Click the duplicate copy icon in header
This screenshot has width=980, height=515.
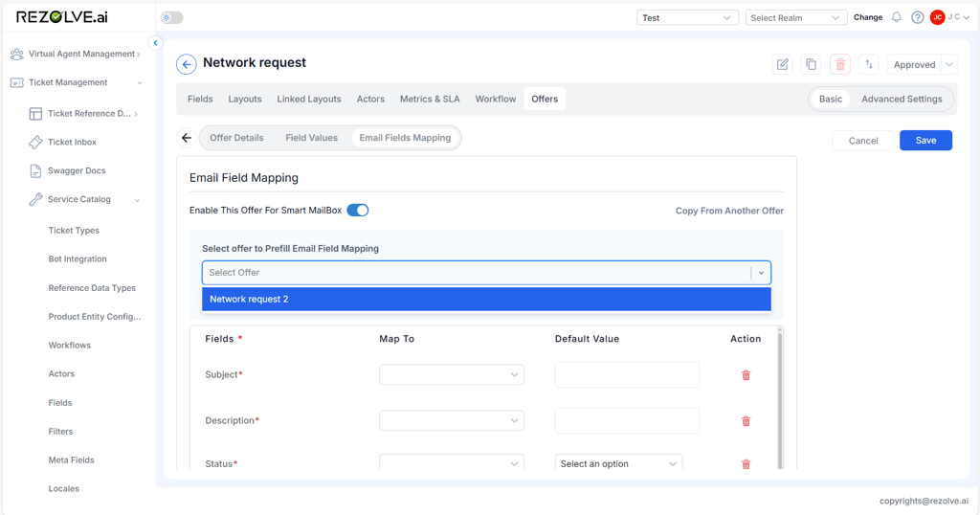tap(811, 64)
